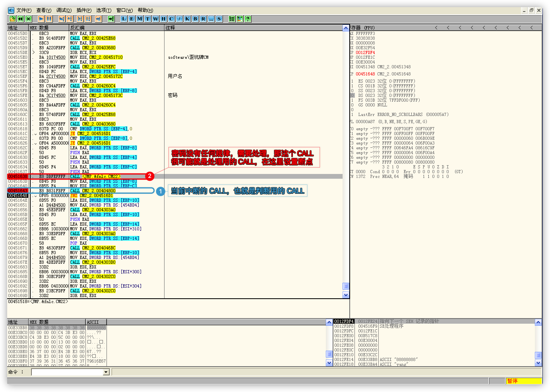Open the Help question mark icon
The width and height of the screenshot is (550, 392).
248,19
